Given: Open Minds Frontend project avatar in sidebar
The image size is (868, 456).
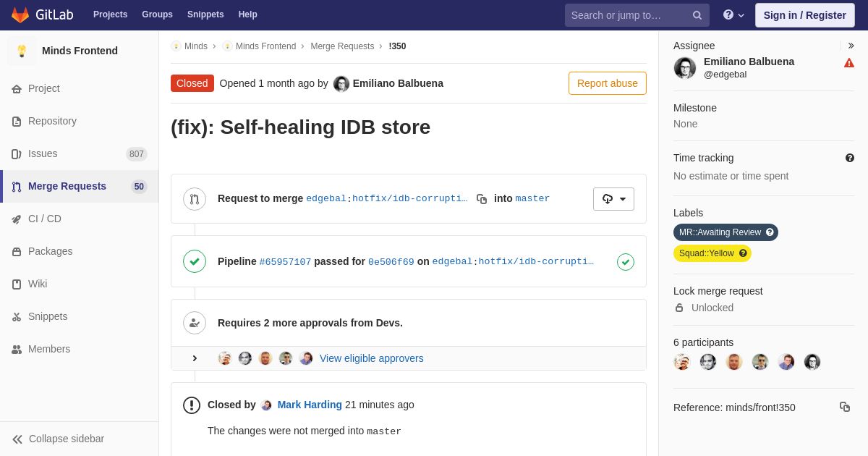Looking at the screenshot, I should (x=22, y=51).
